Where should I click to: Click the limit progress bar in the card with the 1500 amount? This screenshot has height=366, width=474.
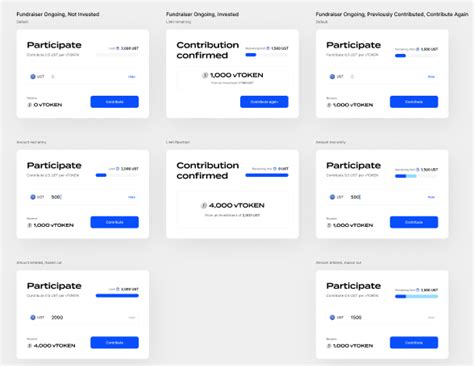(x=416, y=296)
